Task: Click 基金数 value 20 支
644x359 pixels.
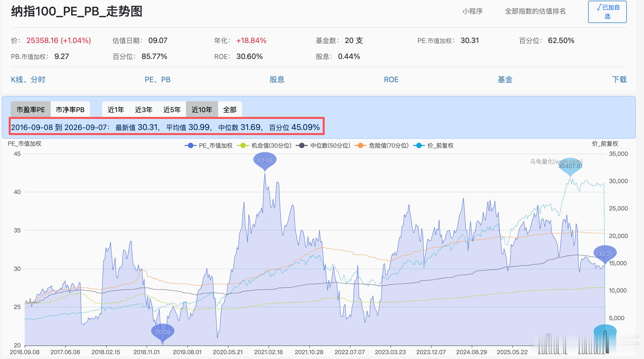Action: click(x=354, y=40)
